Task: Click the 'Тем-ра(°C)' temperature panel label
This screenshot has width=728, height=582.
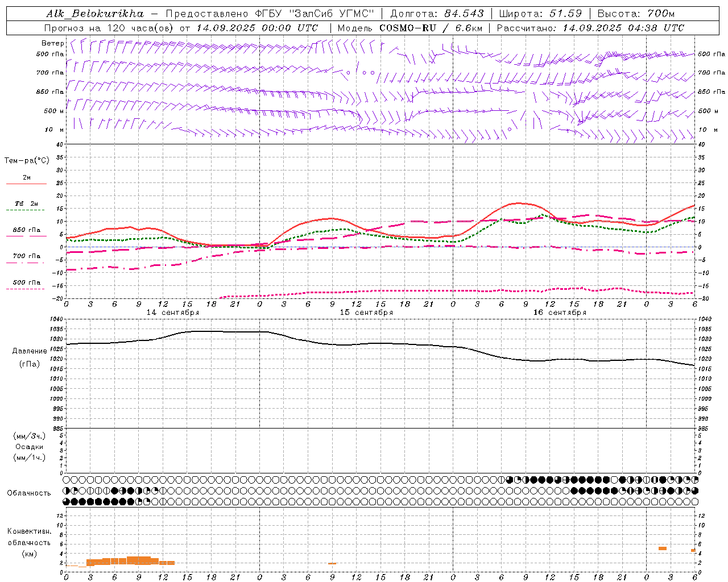Action: click(27, 161)
